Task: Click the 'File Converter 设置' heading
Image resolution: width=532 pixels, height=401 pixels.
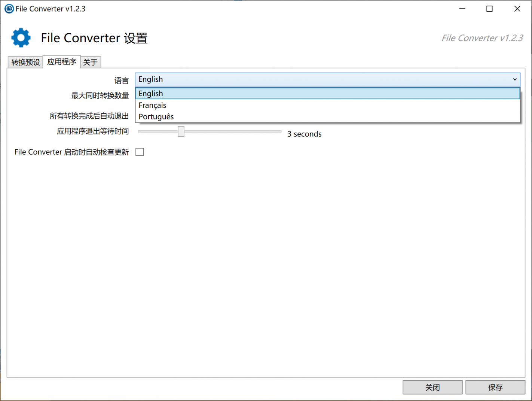Action: tap(94, 38)
